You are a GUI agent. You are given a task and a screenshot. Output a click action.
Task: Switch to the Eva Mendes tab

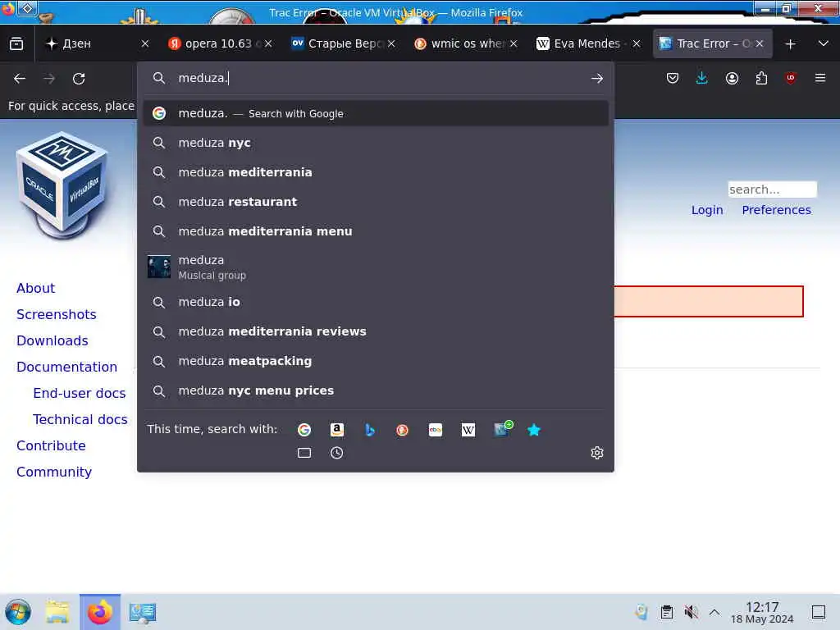pyautogui.click(x=589, y=43)
